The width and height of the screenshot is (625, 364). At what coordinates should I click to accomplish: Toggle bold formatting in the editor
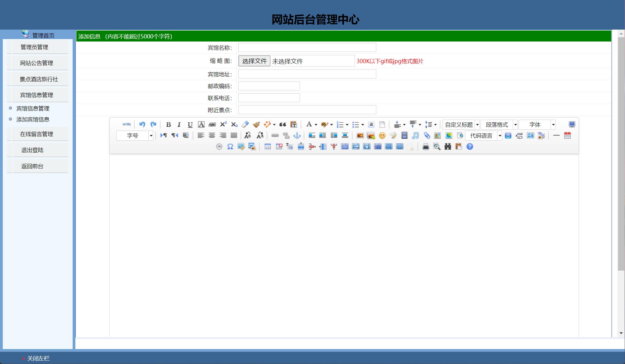168,124
